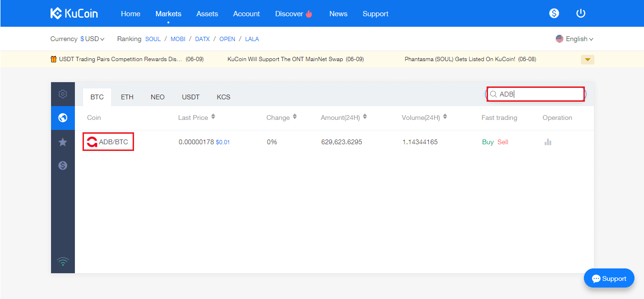Open the DATX ranking link
644x299 pixels.
coord(202,39)
